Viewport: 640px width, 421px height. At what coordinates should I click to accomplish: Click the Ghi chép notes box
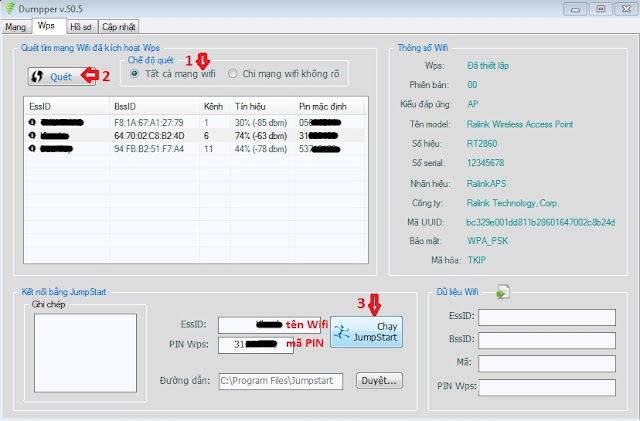coord(85,353)
